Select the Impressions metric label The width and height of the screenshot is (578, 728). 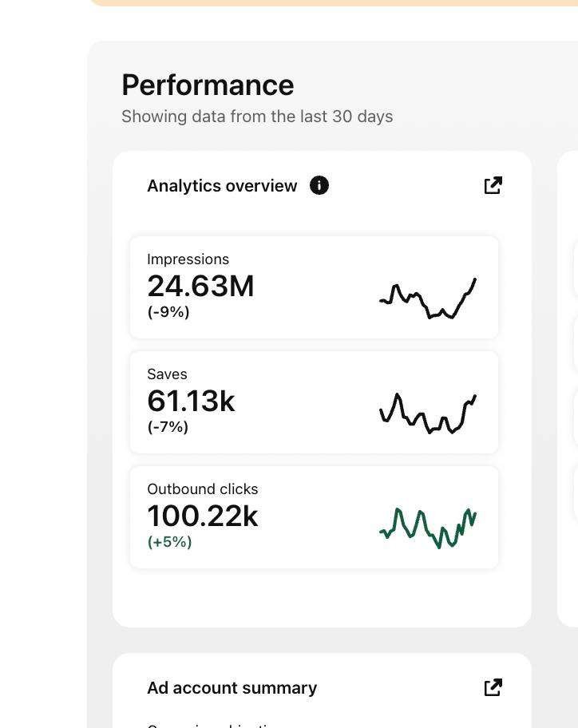(x=188, y=259)
